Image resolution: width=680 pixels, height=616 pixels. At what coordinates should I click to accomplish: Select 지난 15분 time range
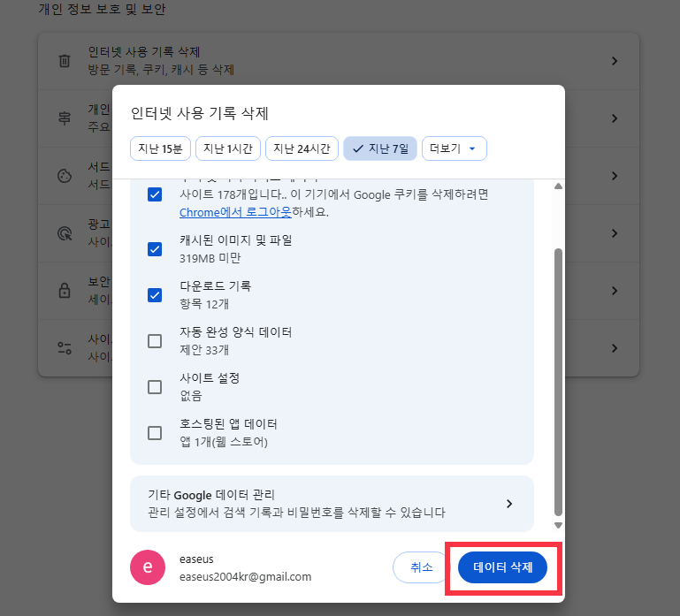160,148
